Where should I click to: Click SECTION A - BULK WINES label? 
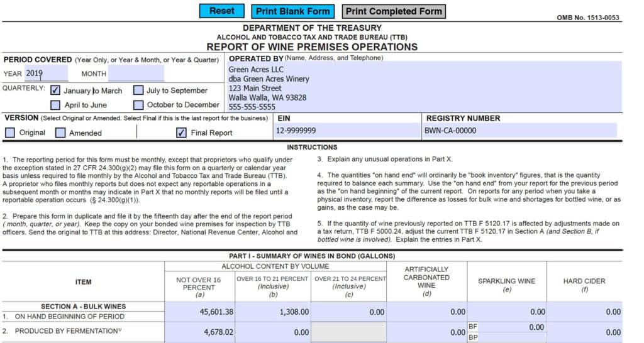pos(84,307)
